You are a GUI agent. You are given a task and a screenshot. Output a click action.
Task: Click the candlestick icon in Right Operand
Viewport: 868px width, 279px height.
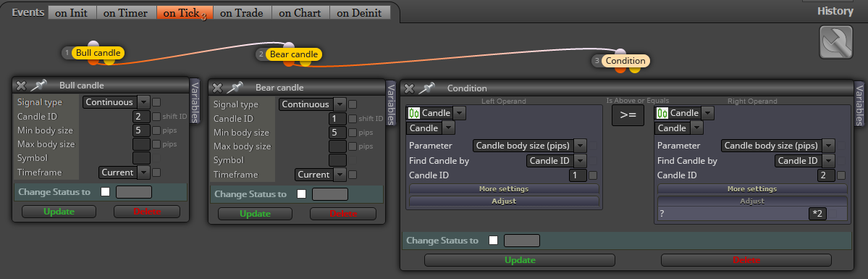[x=662, y=113]
